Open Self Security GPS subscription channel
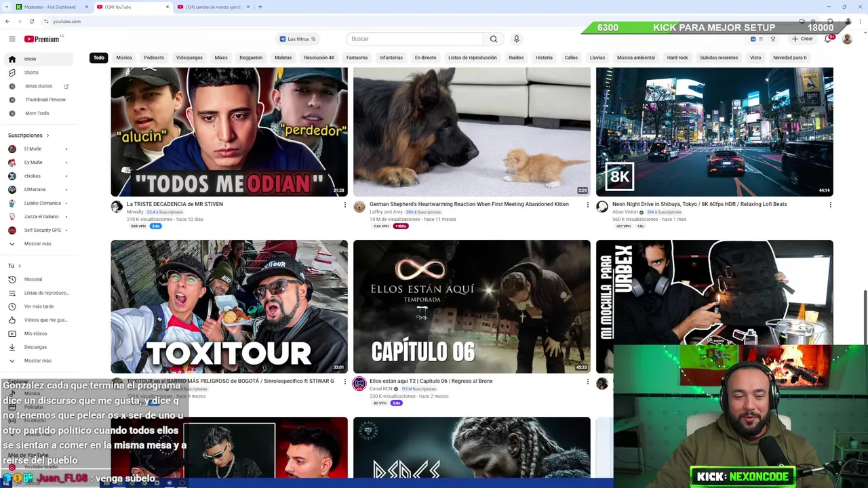The height and width of the screenshot is (488, 868). click(37, 230)
